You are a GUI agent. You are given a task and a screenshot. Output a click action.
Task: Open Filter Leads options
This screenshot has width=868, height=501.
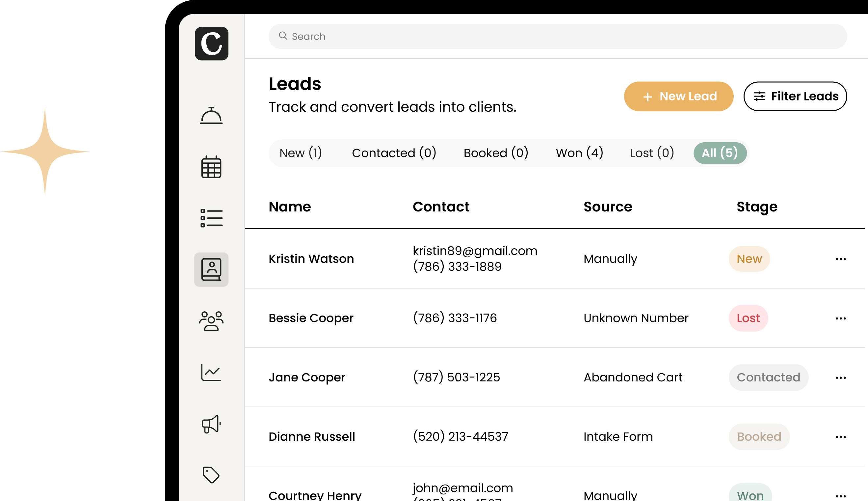(795, 96)
